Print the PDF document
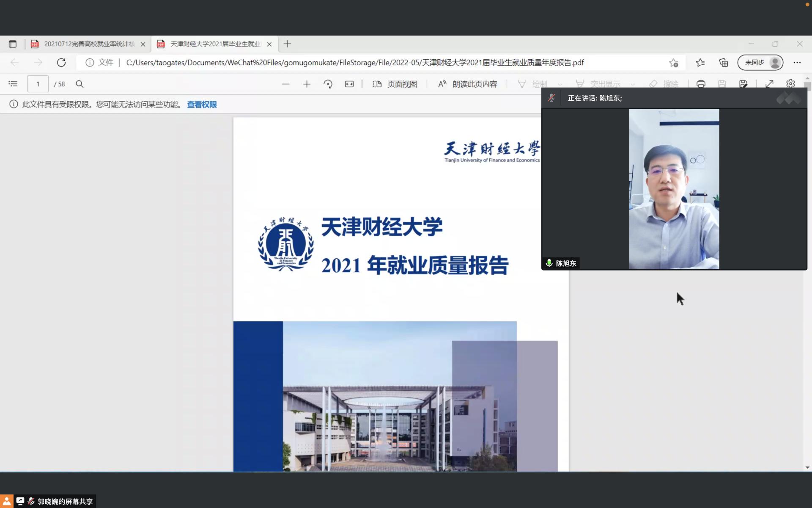The width and height of the screenshot is (812, 508). click(701, 84)
